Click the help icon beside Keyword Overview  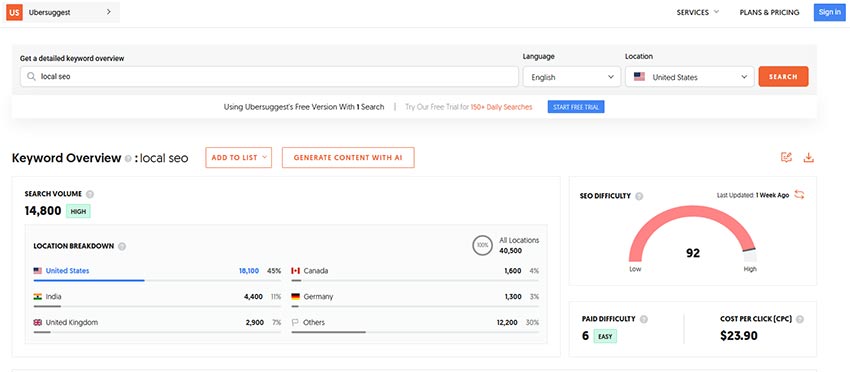(x=128, y=159)
